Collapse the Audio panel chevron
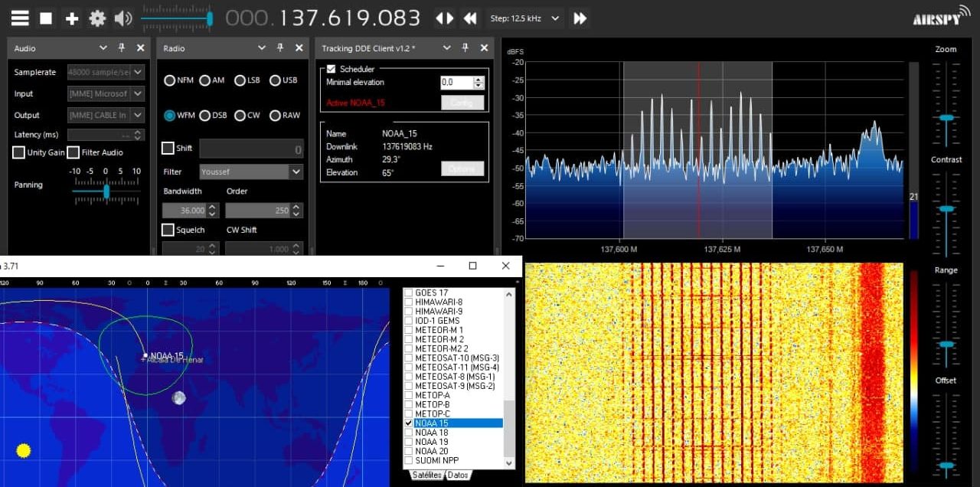Screen dimensions: 980x487 point(103,47)
